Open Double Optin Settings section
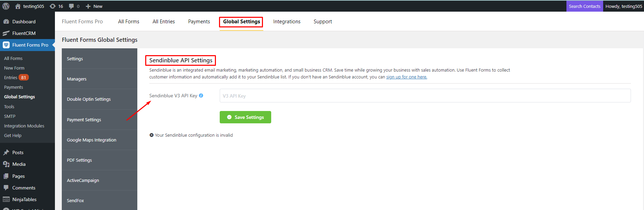This screenshot has width=644, height=210. 100,99
